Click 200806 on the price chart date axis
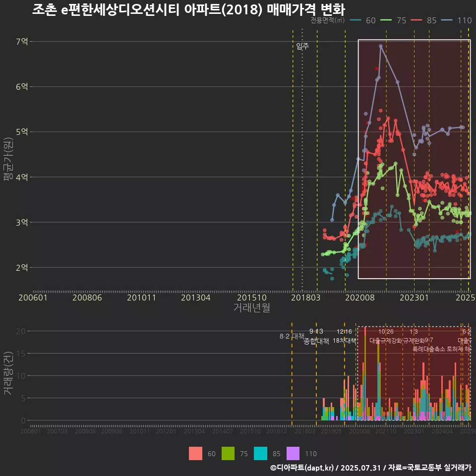 click(87, 297)
